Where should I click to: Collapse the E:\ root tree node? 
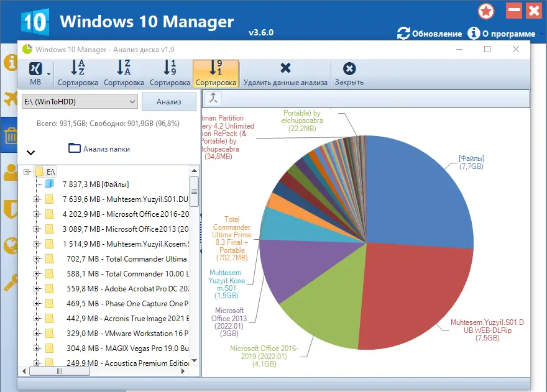[26, 171]
